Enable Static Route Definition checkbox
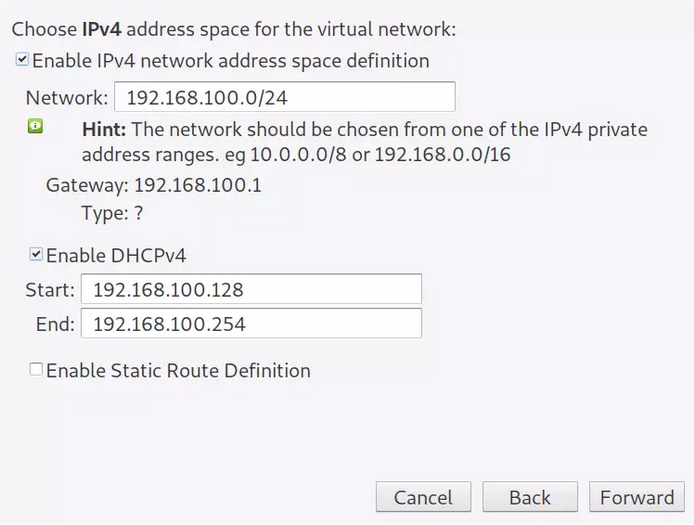Viewport: 694px width, 525px height. 37,370
